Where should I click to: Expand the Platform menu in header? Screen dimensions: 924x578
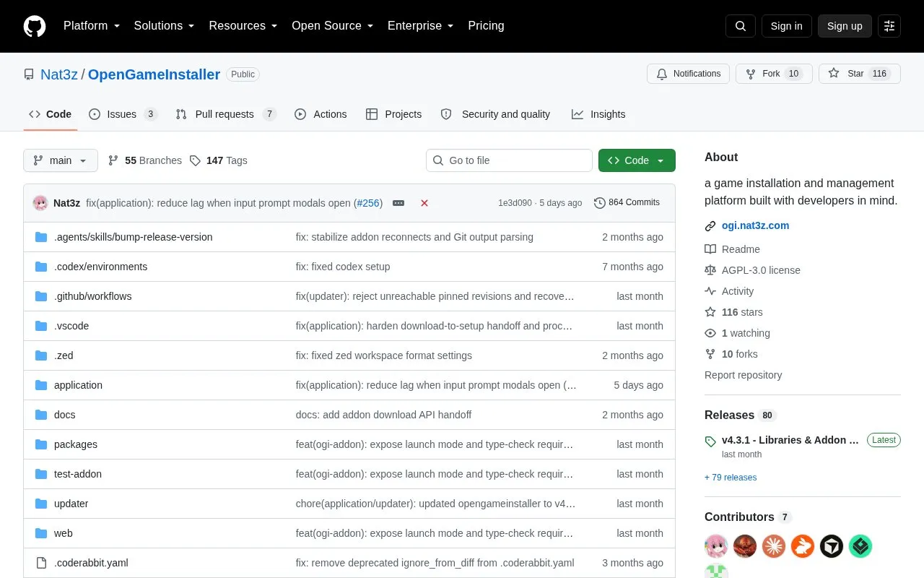coord(92,26)
